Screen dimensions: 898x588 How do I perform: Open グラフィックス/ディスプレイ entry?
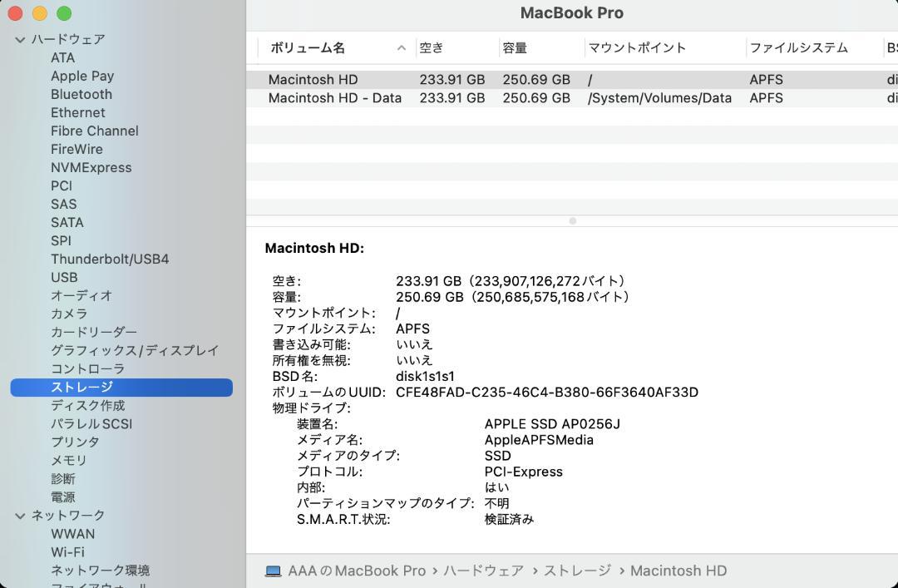(x=135, y=351)
